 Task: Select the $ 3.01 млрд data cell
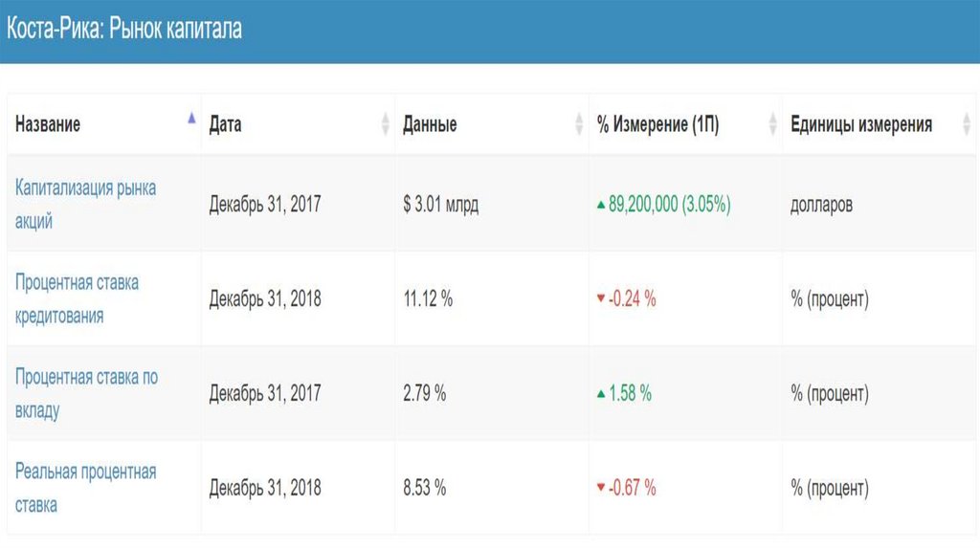click(x=441, y=205)
